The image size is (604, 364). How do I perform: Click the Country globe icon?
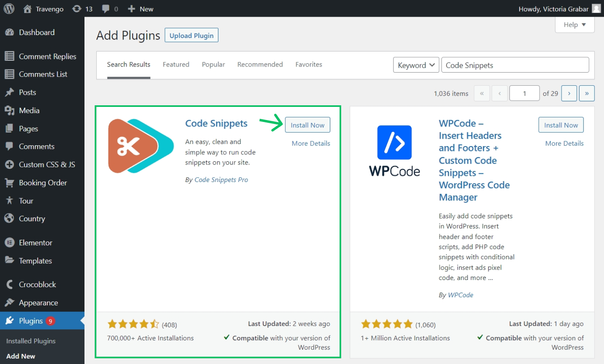[9, 218]
